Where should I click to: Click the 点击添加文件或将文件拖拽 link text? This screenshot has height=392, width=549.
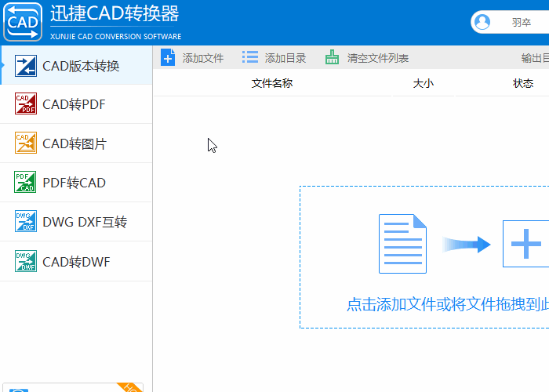(448, 304)
